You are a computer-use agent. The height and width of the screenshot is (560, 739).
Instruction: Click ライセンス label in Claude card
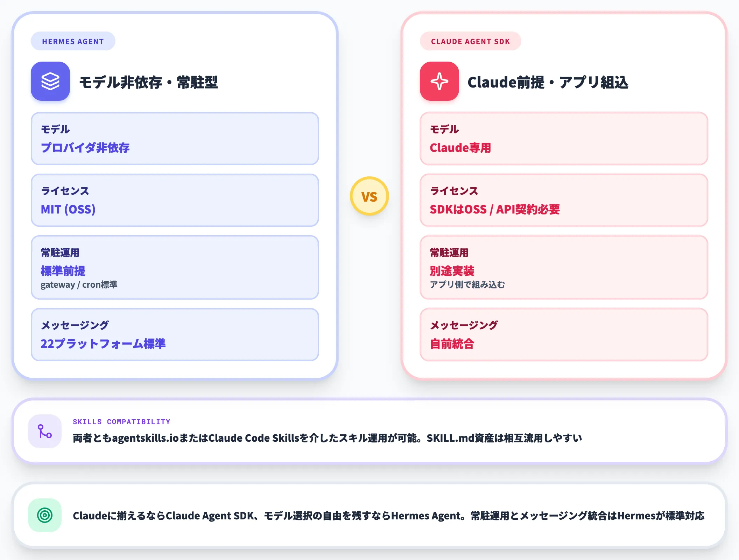[454, 191]
